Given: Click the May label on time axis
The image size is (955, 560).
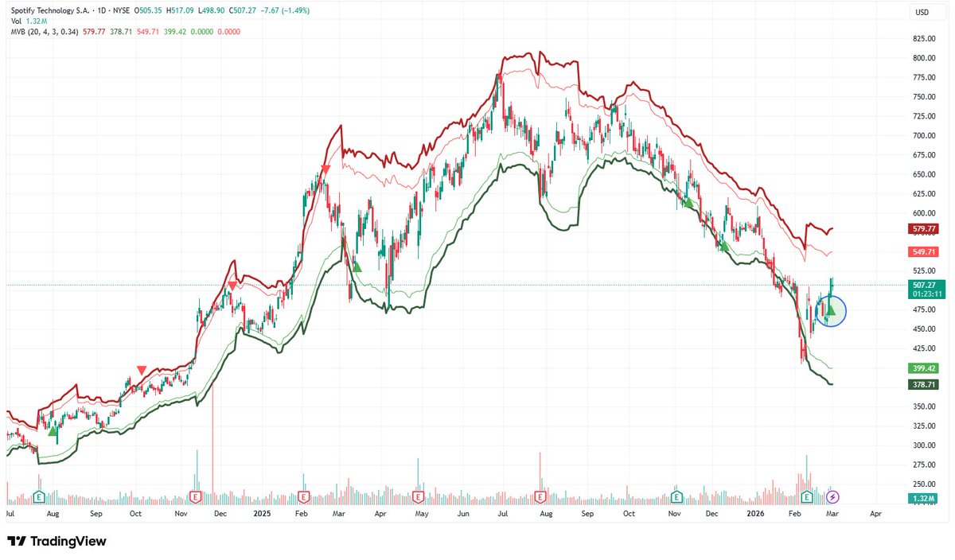Looking at the screenshot, I should coord(422,515).
